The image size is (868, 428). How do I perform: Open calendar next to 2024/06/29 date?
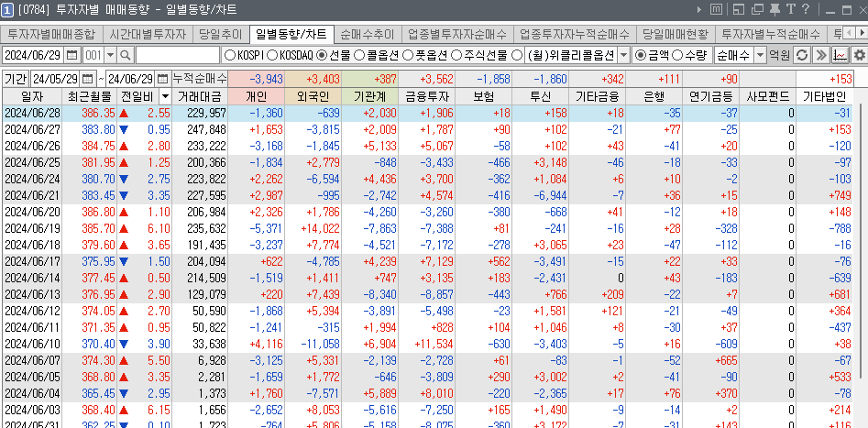[x=71, y=56]
